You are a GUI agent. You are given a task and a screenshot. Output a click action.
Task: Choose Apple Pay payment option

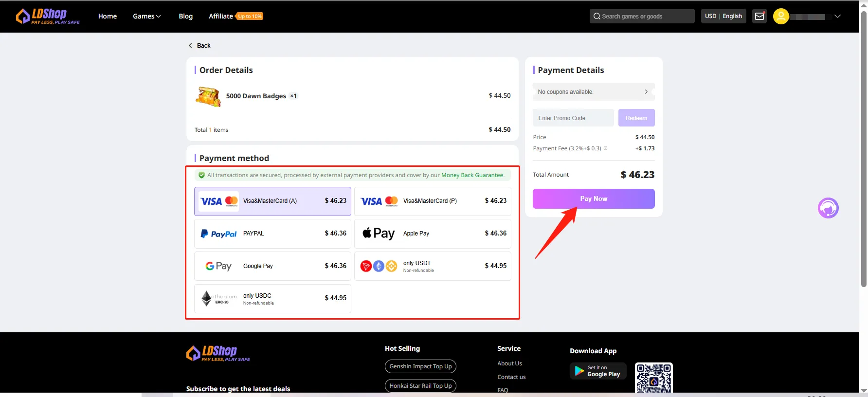point(433,234)
